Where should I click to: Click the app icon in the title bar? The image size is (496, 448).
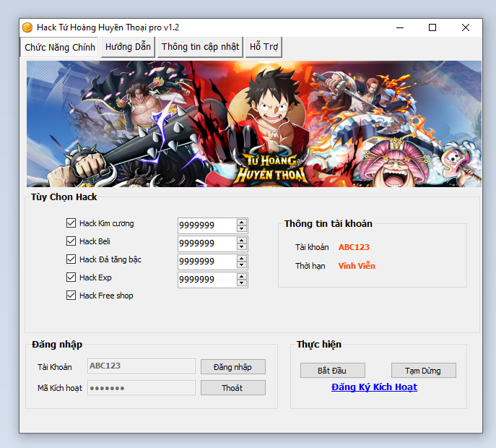click(27, 27)
